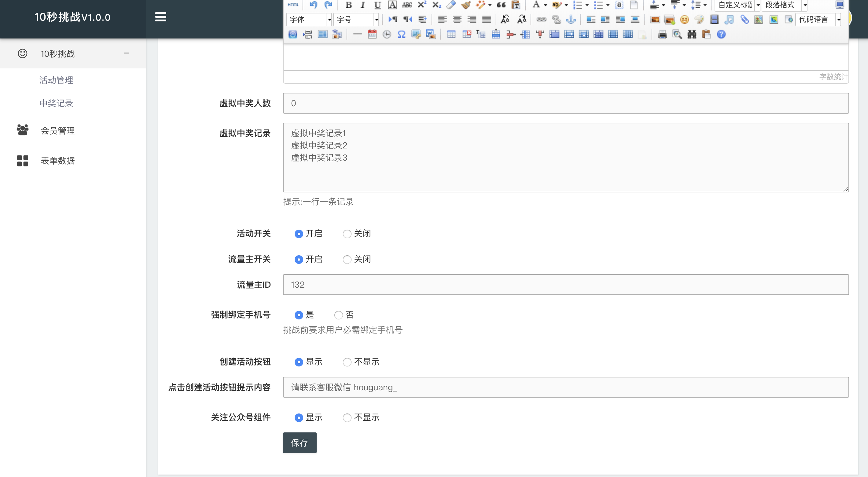Open the ordered list style dropdown arrow
The image size is (868, 477).
(x=587, y=5)
